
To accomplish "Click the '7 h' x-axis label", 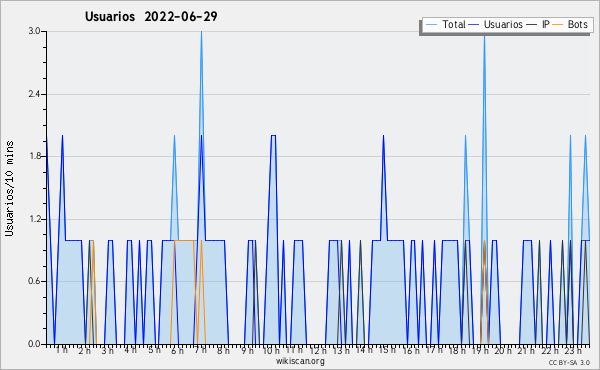I will (200, 350).
